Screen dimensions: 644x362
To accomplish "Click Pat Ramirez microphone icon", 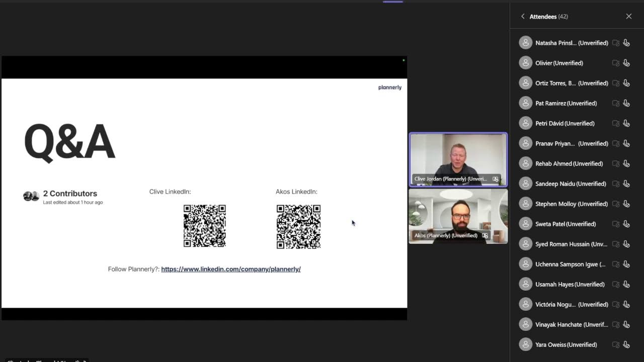I will pos(626,103).
